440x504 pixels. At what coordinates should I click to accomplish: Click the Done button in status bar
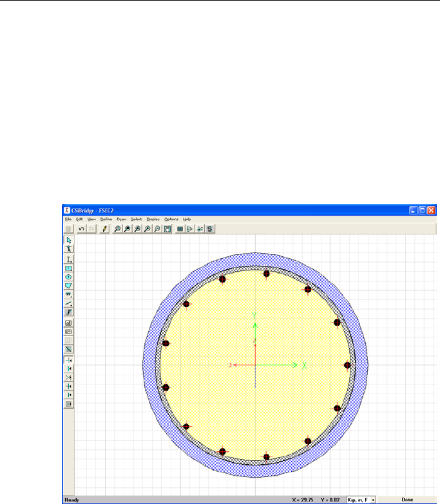[407, 500]
